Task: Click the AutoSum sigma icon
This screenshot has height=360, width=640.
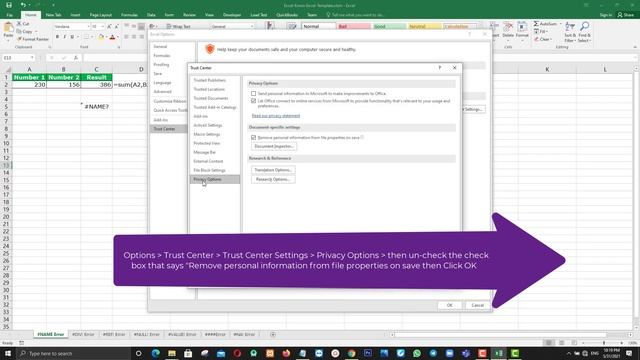Action: 536,24
